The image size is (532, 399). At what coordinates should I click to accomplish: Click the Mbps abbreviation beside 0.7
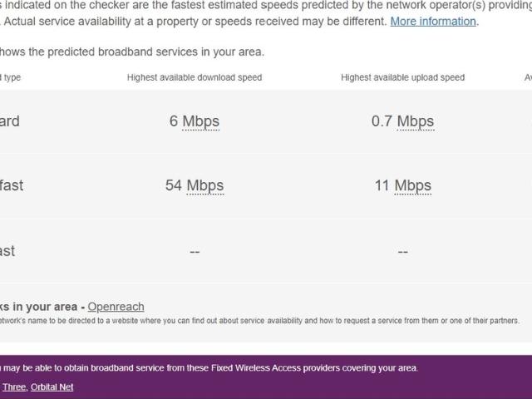tap(415, 121)
